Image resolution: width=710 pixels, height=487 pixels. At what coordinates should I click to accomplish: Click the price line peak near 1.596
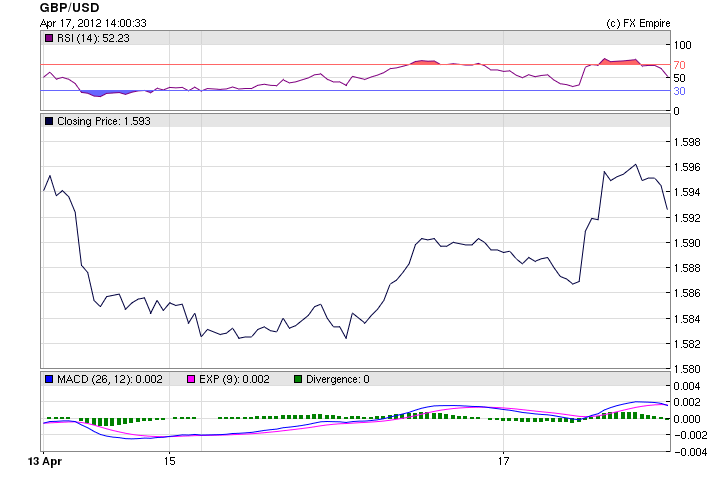click(x=636, y=165)
